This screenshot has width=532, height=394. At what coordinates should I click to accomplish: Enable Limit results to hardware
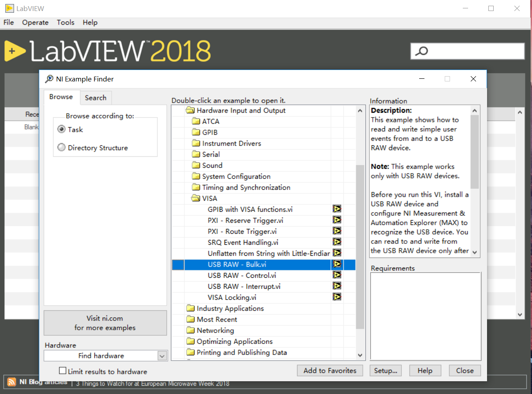[62, 370]
